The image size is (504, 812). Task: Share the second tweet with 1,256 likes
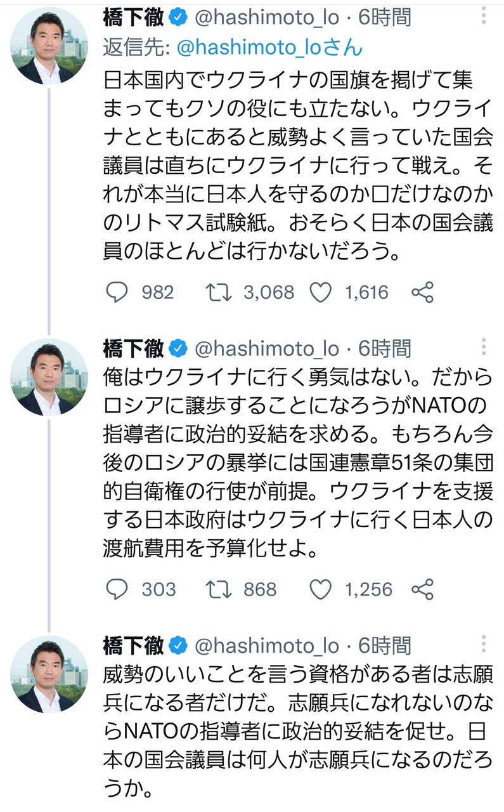422,589
